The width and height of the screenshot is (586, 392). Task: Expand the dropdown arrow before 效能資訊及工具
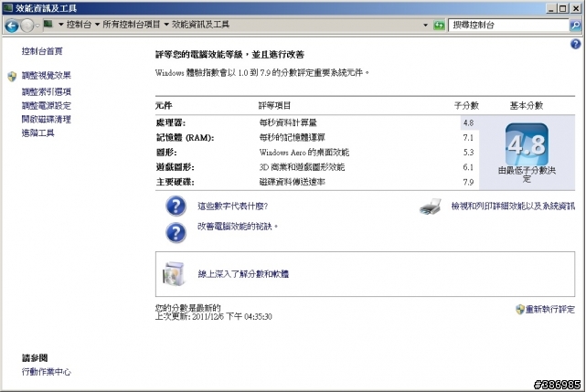click(x=166, y=25)
